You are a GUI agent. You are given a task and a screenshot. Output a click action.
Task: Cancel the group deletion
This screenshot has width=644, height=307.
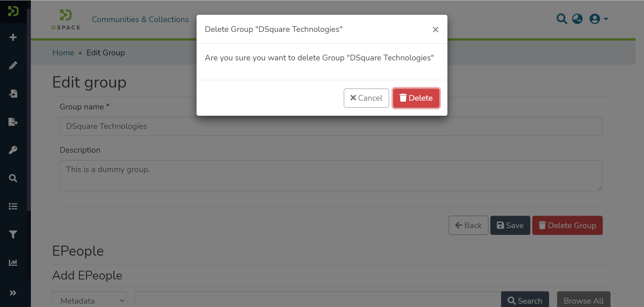click(x=366, y=98)
